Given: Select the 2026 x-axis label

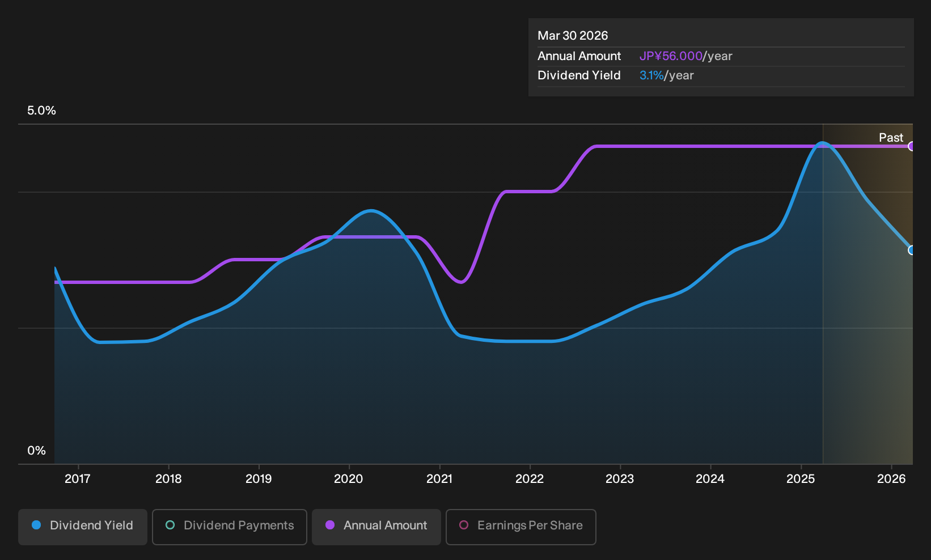Looking at the screenshot, I should [891, 479].
